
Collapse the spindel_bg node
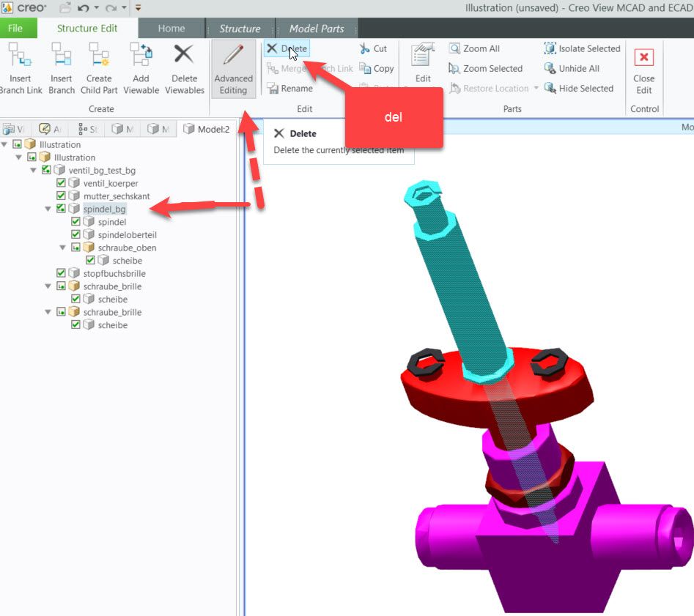tap(48, 209)
